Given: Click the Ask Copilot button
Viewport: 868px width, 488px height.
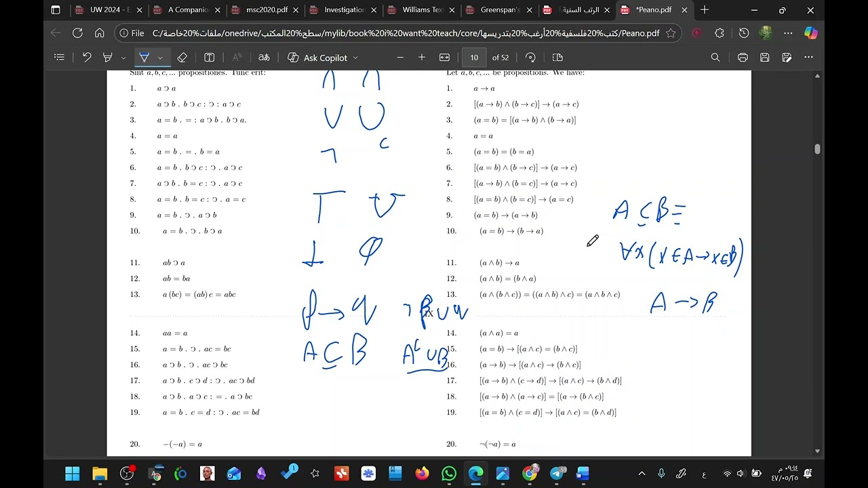Looking at the screenshot, I should point(317,58).
